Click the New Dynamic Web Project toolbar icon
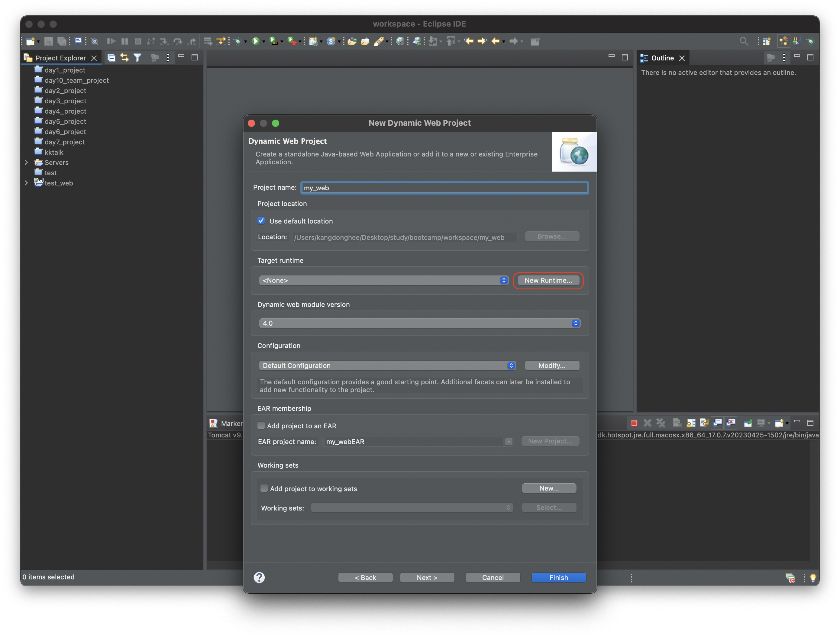The image size is (840, 638). point(313,41)
